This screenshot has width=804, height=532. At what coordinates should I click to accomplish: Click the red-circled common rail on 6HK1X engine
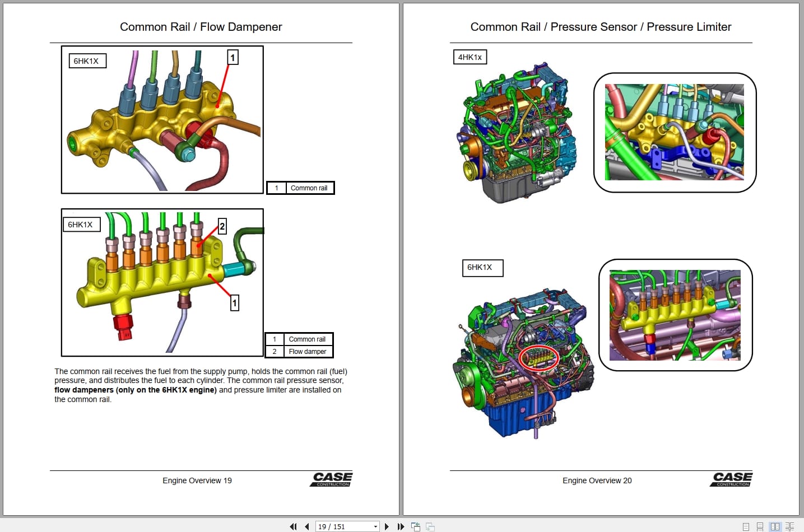538,357
